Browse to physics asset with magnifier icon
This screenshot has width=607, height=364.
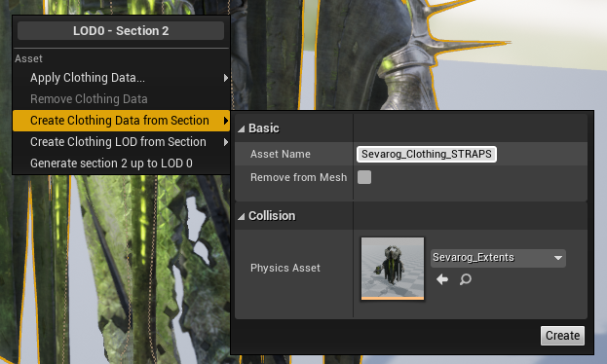click(x=466, y=279)
